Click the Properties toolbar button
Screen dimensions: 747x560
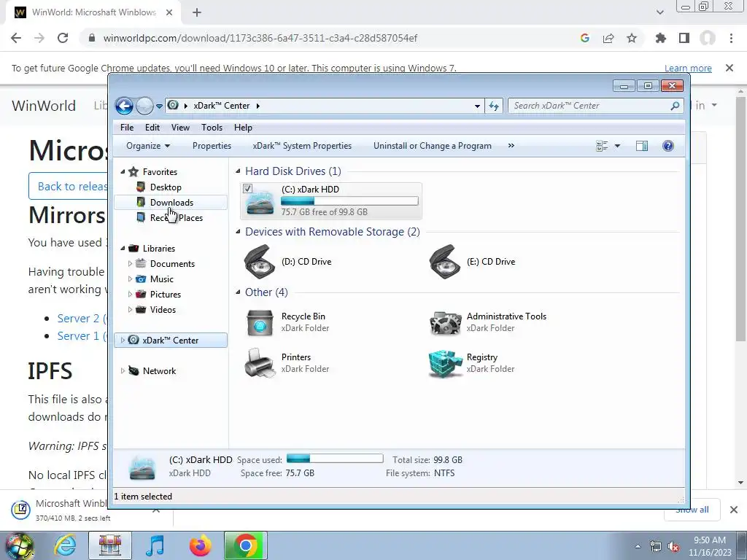coord(212,146)
